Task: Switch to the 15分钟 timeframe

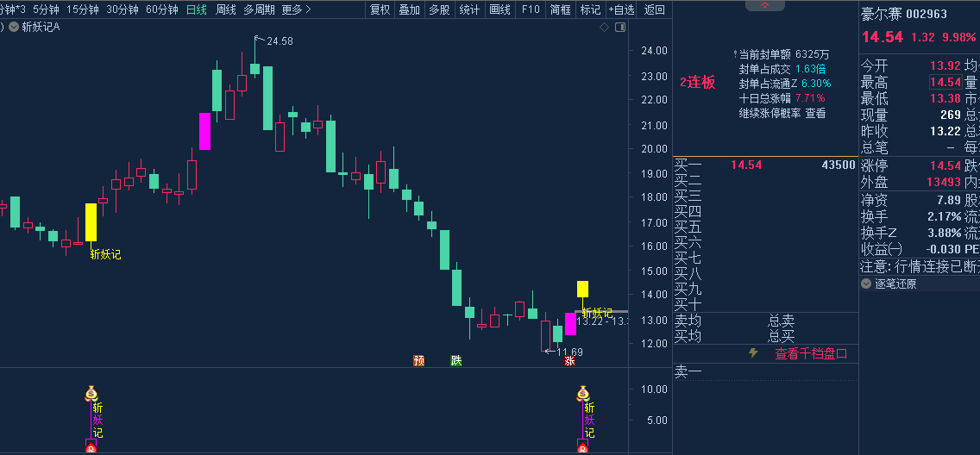Action: point(83,9)
